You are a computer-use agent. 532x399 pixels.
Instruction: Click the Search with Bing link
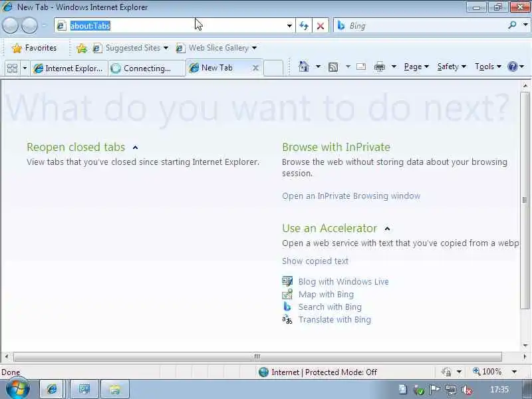coord(330,307)
